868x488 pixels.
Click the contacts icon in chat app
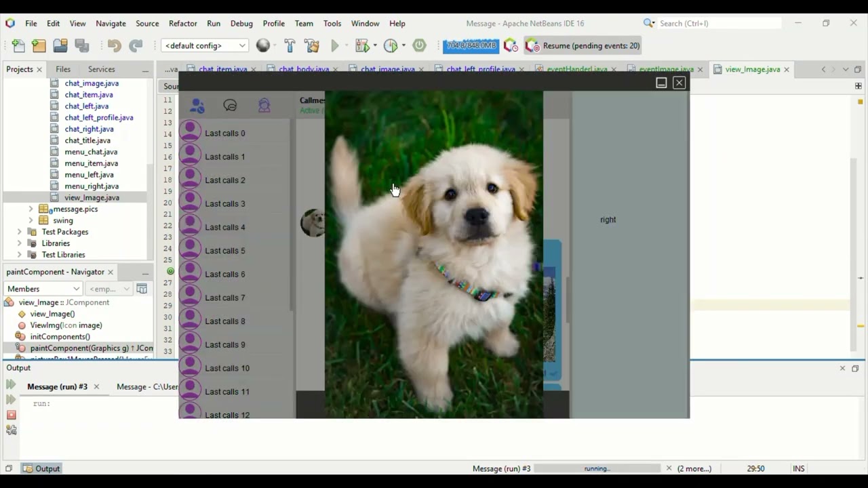click(x=197, y=106)
